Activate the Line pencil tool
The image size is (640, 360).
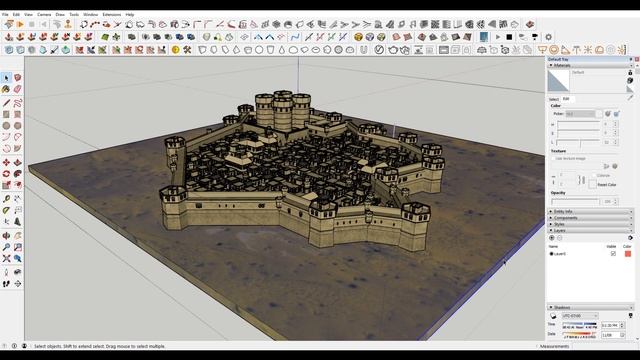6,103
